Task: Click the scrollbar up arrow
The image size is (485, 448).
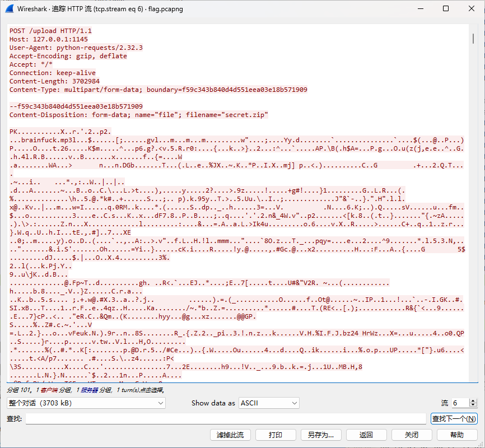Action: pyautogui.click(x=474, y=28)
